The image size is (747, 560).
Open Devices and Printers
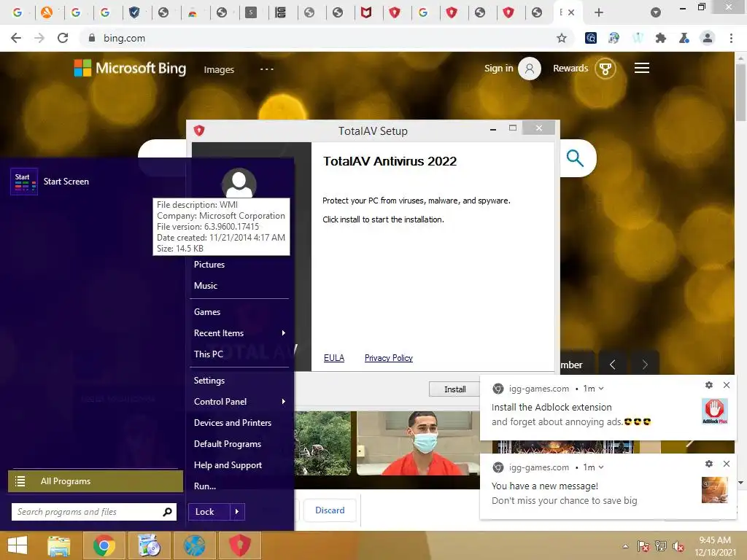tap(233, 422)
